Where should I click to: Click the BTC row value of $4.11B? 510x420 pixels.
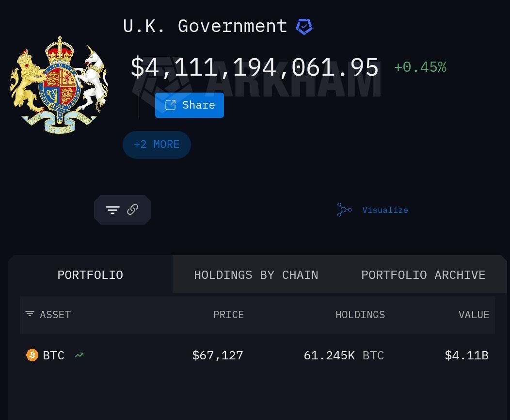point(466,355)
